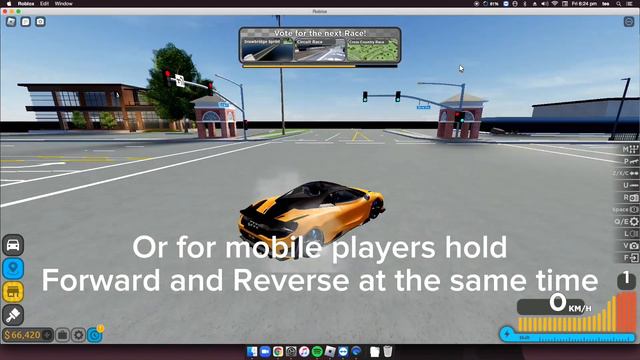Screen dimensions: 640x360
Task: Click the Roblox screenshot camera icon
Action: coord(40,22)
